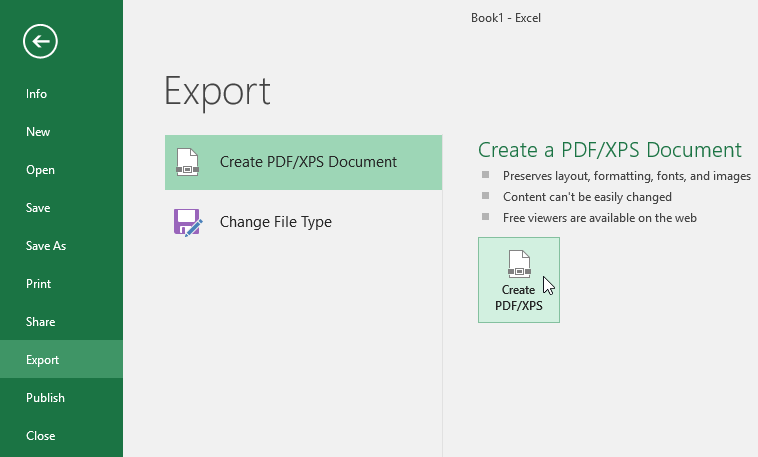Image resolution: width=758 pixels, height=457 pixels.
Task: Click the back arrow to return to workbook
Action: click(41, 41)
